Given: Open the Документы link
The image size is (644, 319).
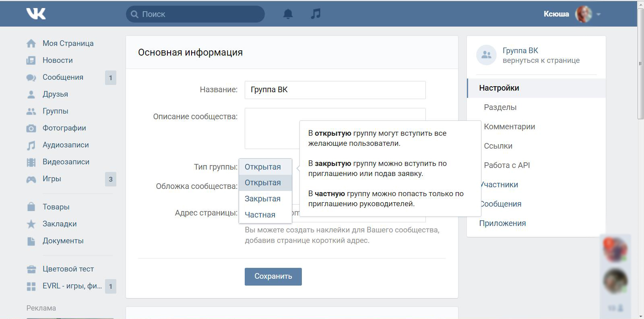Looking at the screenshot, I should pos(63,241).
